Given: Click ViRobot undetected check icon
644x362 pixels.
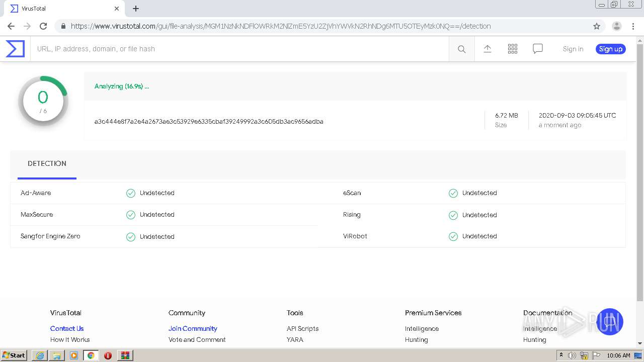Looking at the screenshot, I should (453, 236).
